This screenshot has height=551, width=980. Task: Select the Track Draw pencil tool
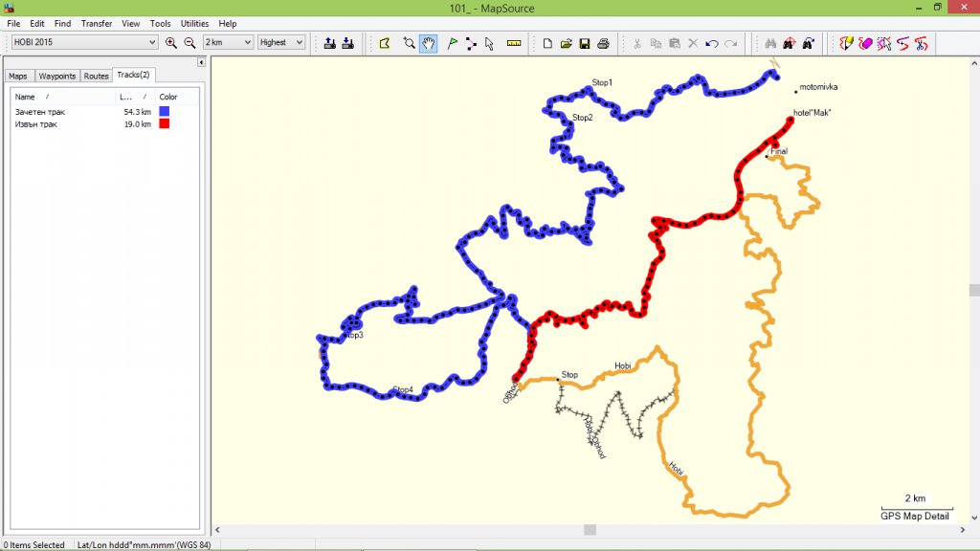tap(846, 43)
